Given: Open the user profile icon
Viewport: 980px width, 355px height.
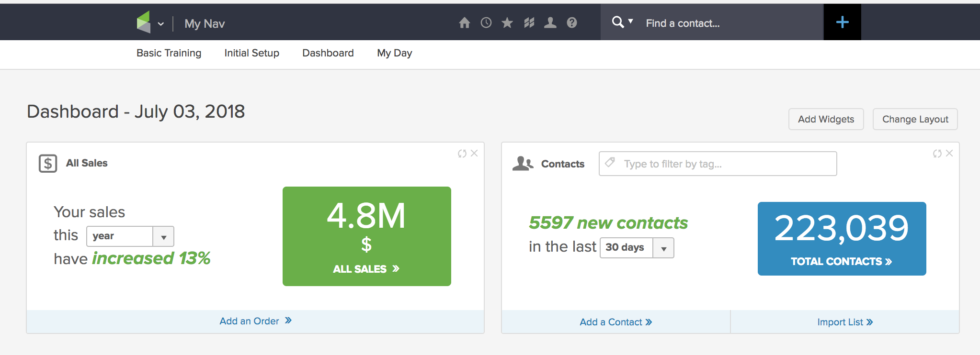Looking at the screenshot, I should click(x=550, y=22).
